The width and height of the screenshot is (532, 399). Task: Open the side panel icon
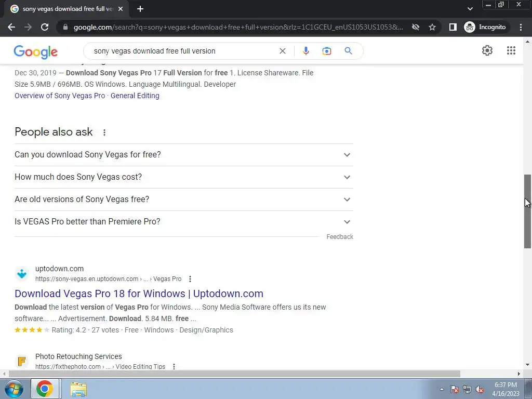[453, 27]
